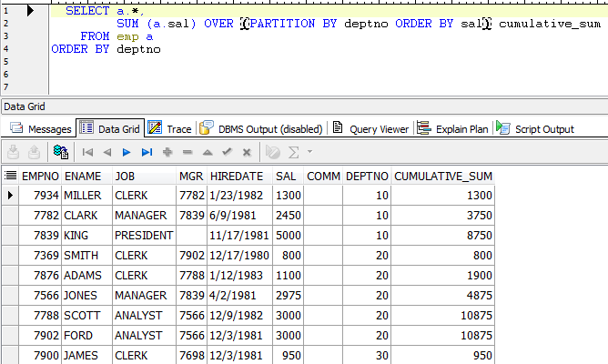Open the Script Output tab
The height and width of the screenshot is (364, 608).
coord(536,129)
